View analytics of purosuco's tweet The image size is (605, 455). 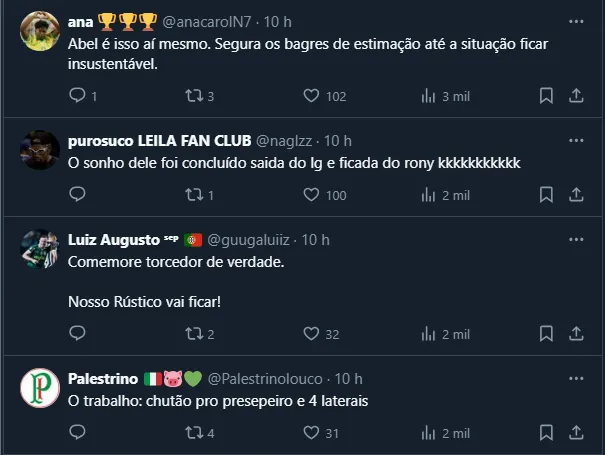pos(429,195)
